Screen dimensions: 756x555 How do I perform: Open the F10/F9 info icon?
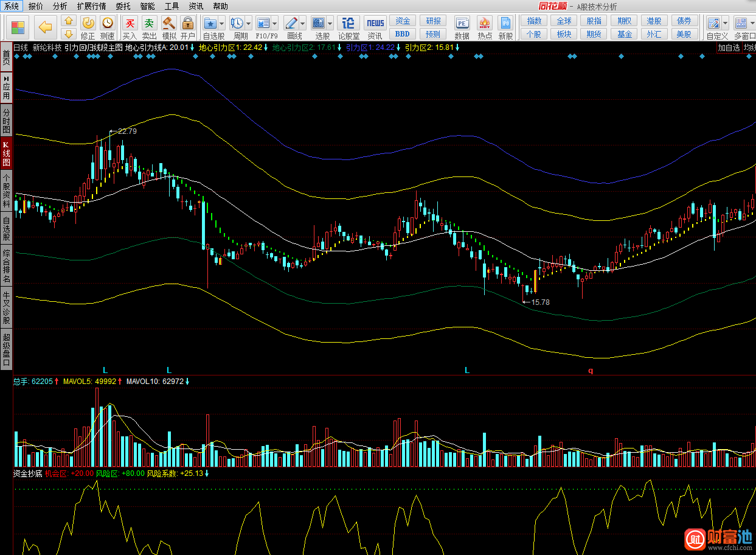(x=263, y=23)
